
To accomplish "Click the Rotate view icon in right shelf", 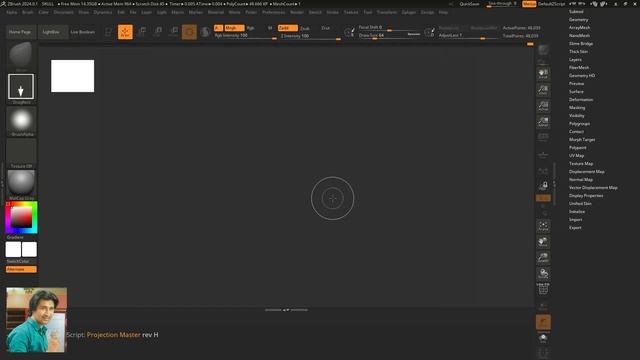I will pos(543,274).
